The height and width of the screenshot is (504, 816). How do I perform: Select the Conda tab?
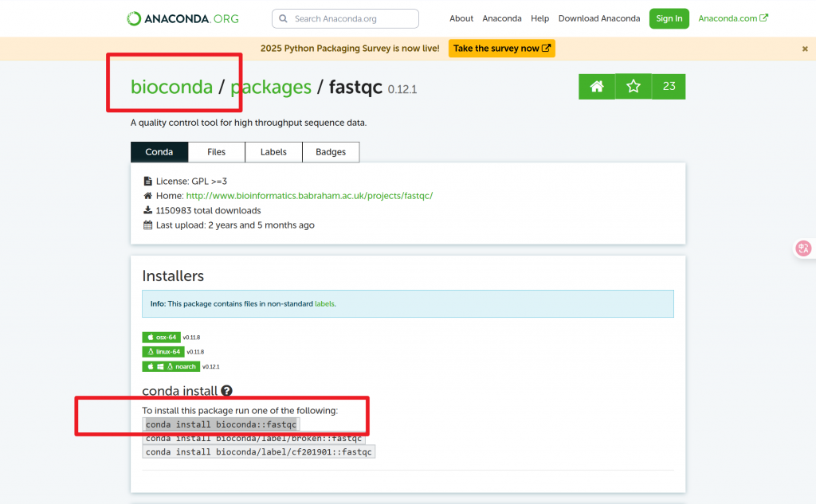pos(159,152)
